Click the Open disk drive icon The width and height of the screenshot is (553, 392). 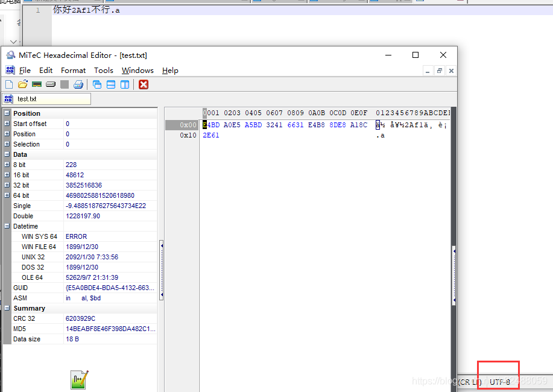click(51, 84)
